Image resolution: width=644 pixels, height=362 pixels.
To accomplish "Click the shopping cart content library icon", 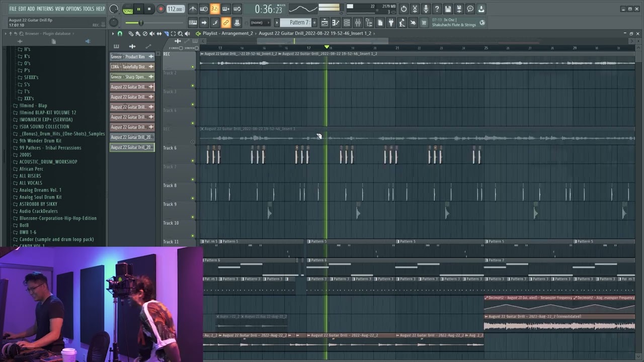I will pos(424,23).
